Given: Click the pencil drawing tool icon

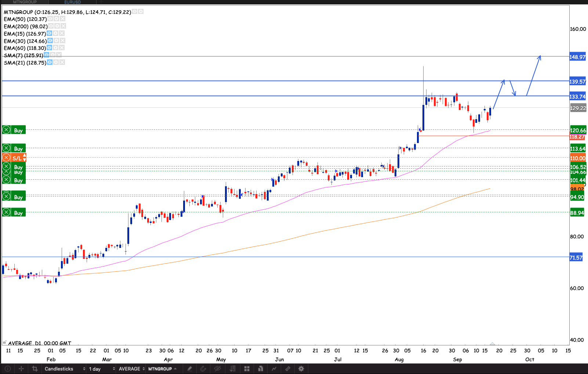Looking at the screenshot, I should 190,369.
